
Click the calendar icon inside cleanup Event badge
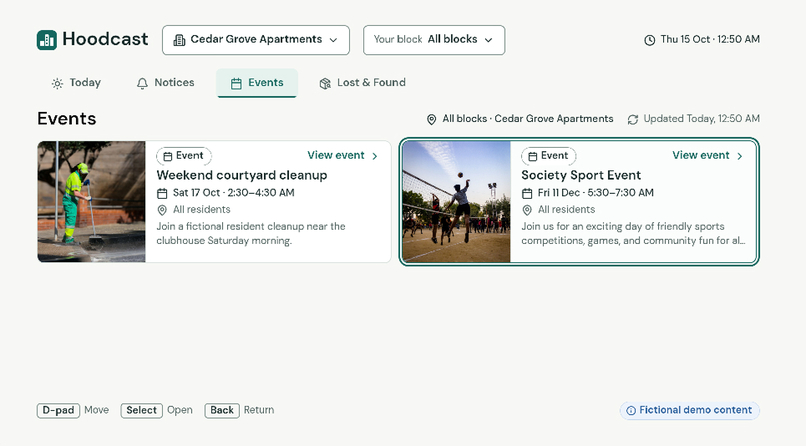[x=168, y=156]
